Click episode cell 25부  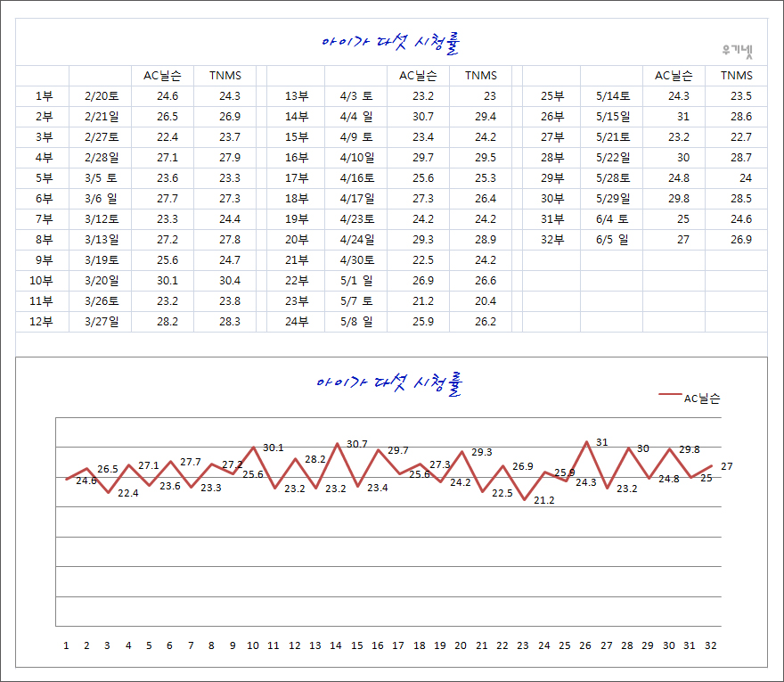click(552, 96)
